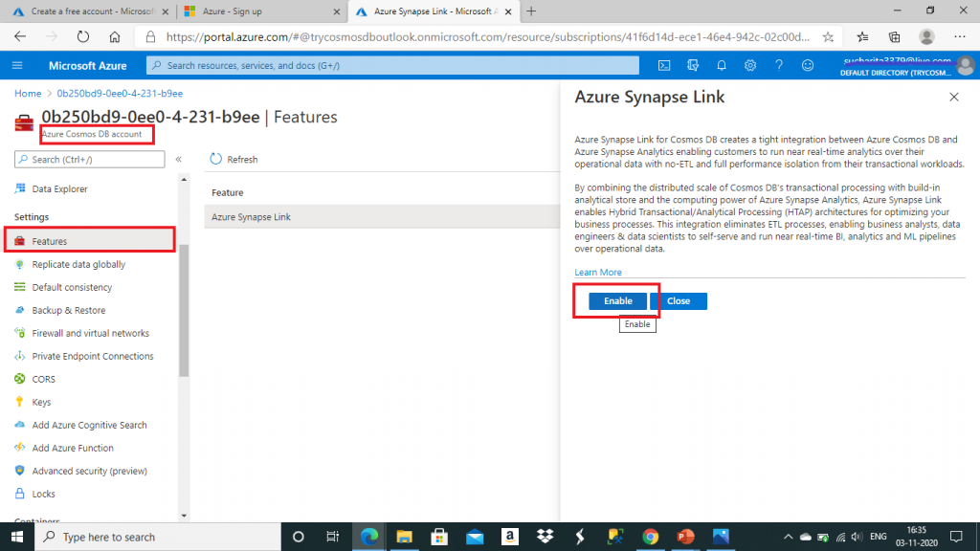Image resolution: width=980 pixels, height=551 pixels.
Task: Open Task View on the taskbar
Action: pos(332,537)
